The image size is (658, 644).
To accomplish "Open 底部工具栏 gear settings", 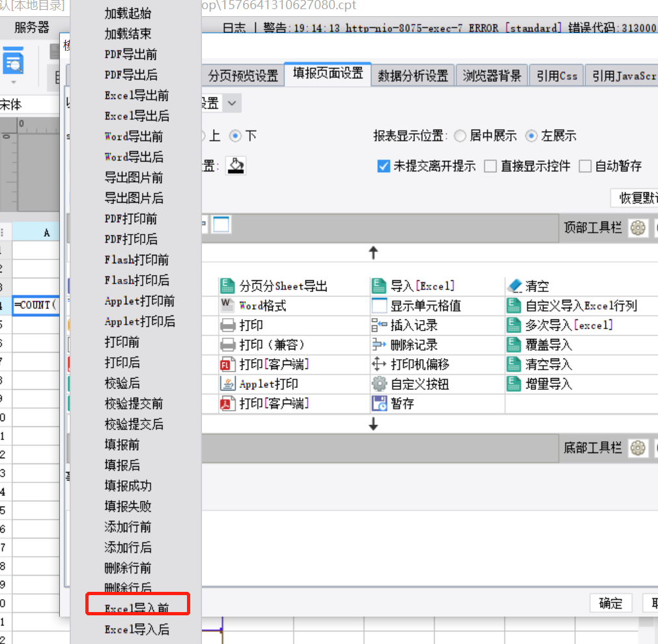I will tap(638, 448).
